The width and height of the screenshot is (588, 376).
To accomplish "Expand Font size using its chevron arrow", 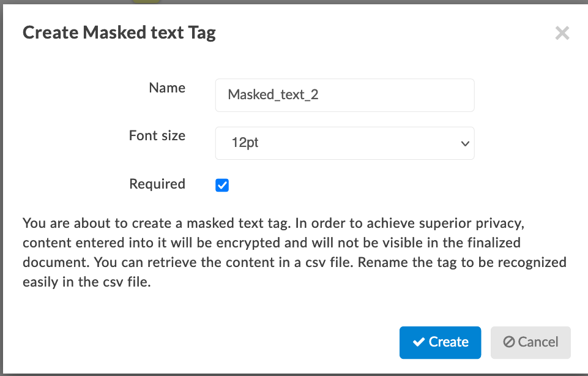I will [465, 143].
